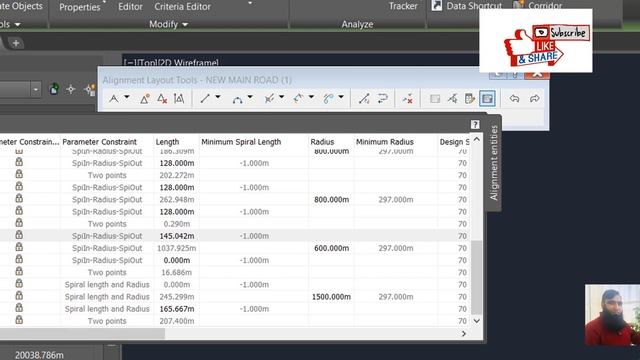Select the Break-Apart PI tool
Screen dimensions: 640x360
(x=179, y=98)
